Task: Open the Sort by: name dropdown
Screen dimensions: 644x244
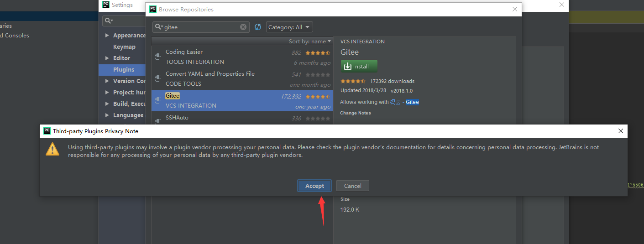Action: click(310, 42)
